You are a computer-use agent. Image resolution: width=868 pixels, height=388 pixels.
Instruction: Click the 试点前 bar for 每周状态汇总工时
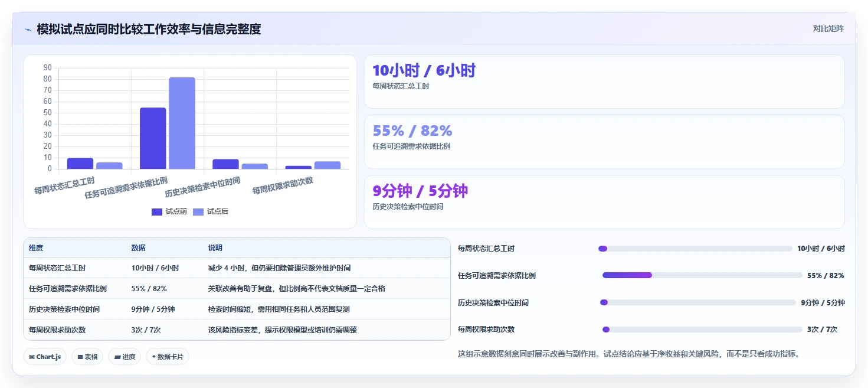[80, 164]
